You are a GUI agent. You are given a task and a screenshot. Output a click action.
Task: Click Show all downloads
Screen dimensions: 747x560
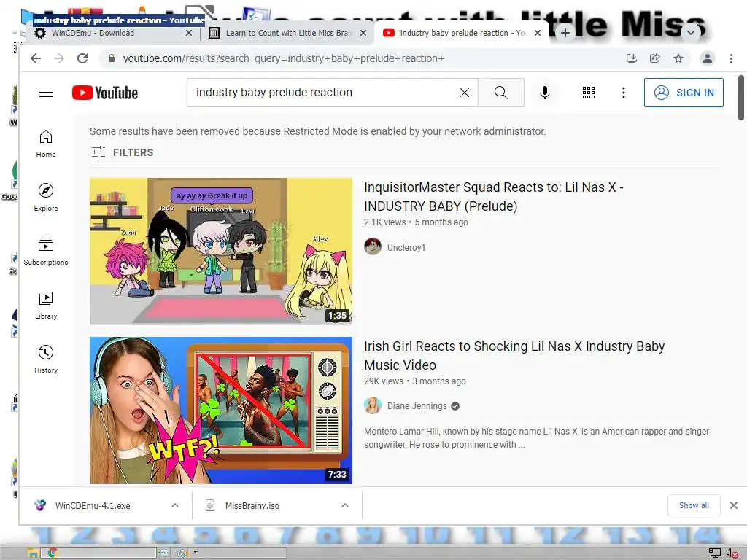click(694, 505)
